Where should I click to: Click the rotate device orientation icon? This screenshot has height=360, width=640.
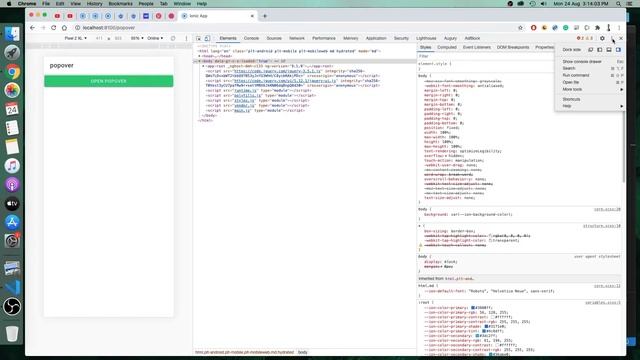pos(173,38)
